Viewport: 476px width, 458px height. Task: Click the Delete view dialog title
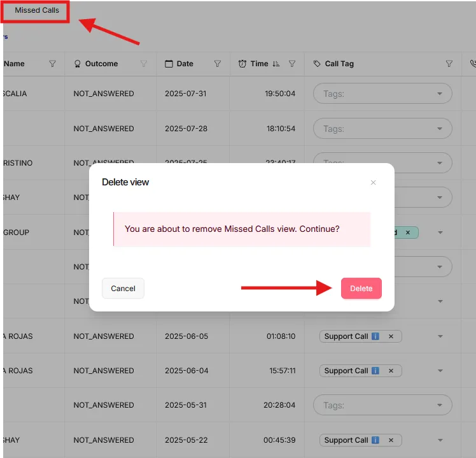(x=125, y=182)
